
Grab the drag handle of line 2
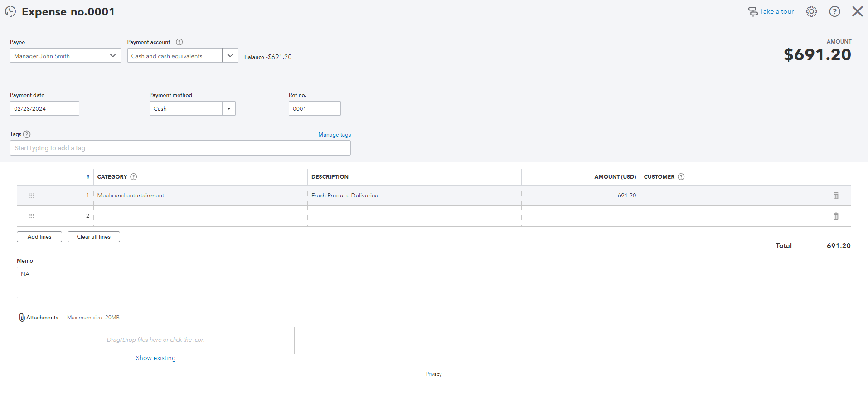pos(32,216)
